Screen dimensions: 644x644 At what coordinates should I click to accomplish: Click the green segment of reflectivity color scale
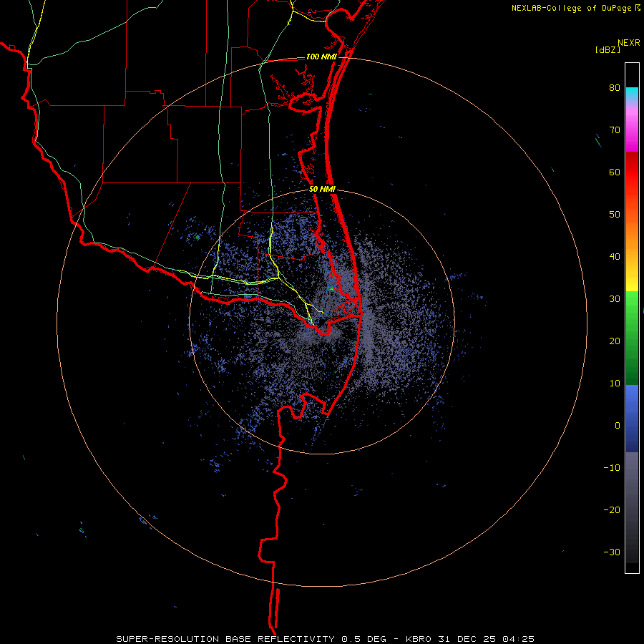pos(632,338)
